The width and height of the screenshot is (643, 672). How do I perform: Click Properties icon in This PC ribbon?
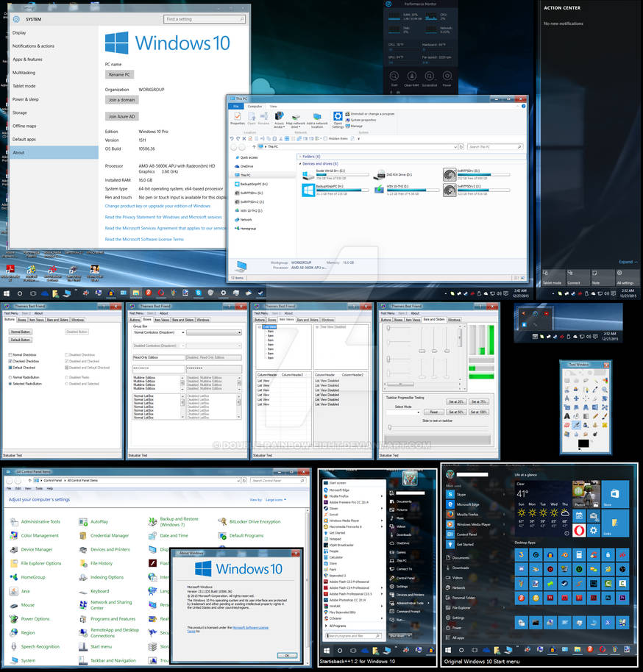(237, 118)
